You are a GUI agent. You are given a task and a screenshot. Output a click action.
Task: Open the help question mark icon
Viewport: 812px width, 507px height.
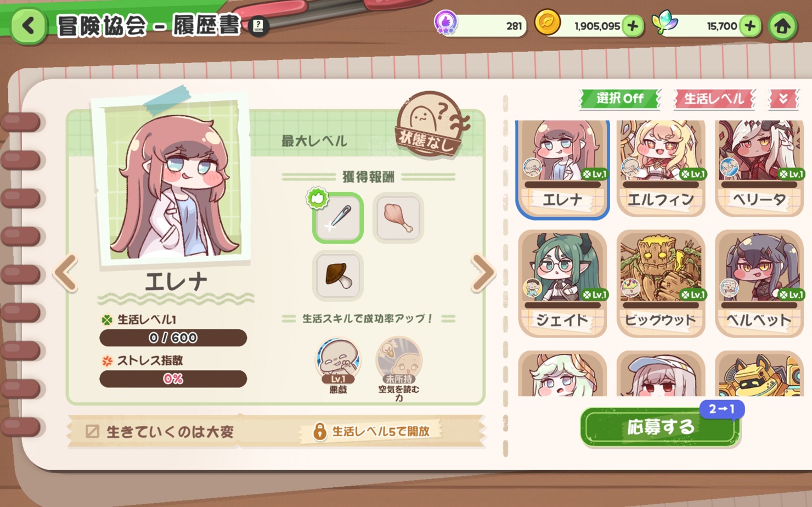(258, 25)
